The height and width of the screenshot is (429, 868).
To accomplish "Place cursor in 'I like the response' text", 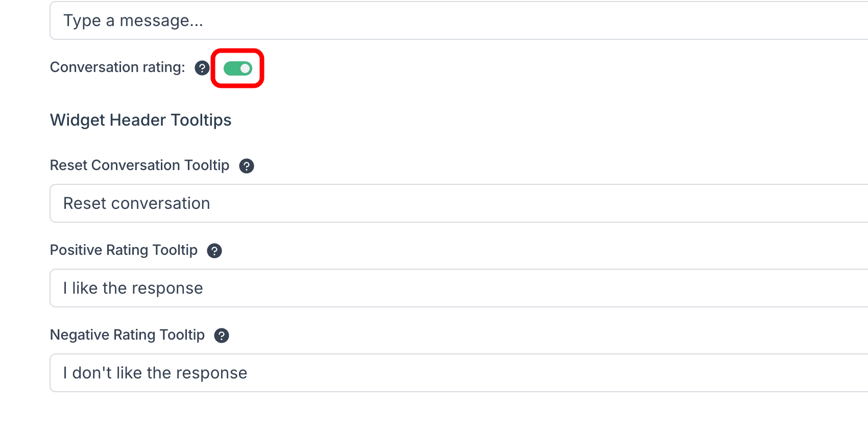I will click(133, 289).
